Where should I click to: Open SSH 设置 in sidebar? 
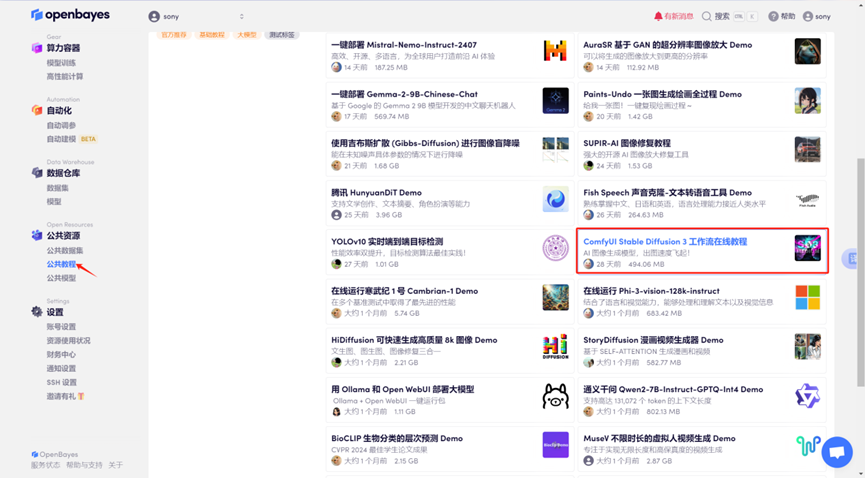click(62, 382)
